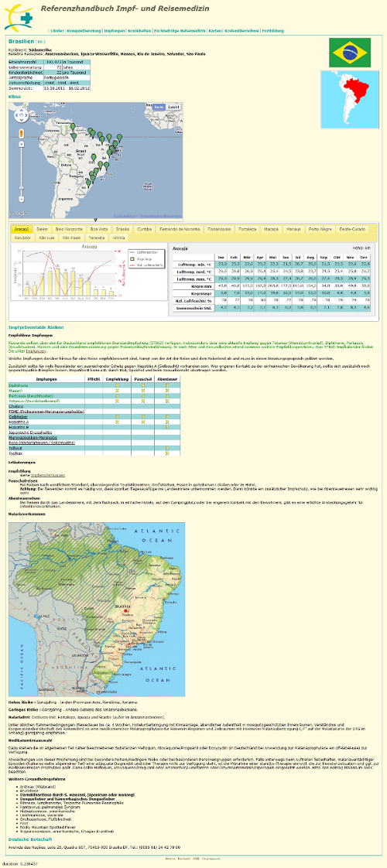Open the Krankheiten menu item
Viewport: 387px width, 868px height.
point(139,30)
